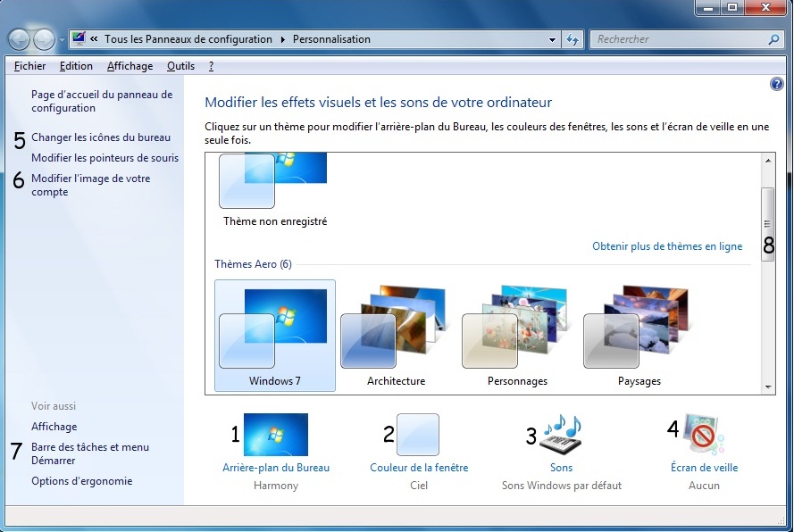Viewport: 794px width, 532px height.
Task: Open Affichage link under Voir aussi
Action: pos(54,427)
